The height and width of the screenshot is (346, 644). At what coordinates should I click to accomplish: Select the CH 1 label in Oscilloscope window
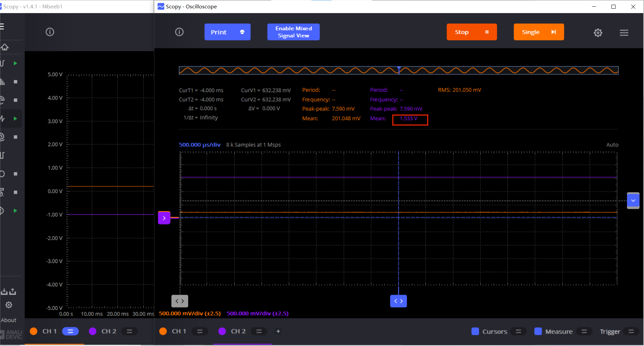pyautogui.click(x=179, y=331)
